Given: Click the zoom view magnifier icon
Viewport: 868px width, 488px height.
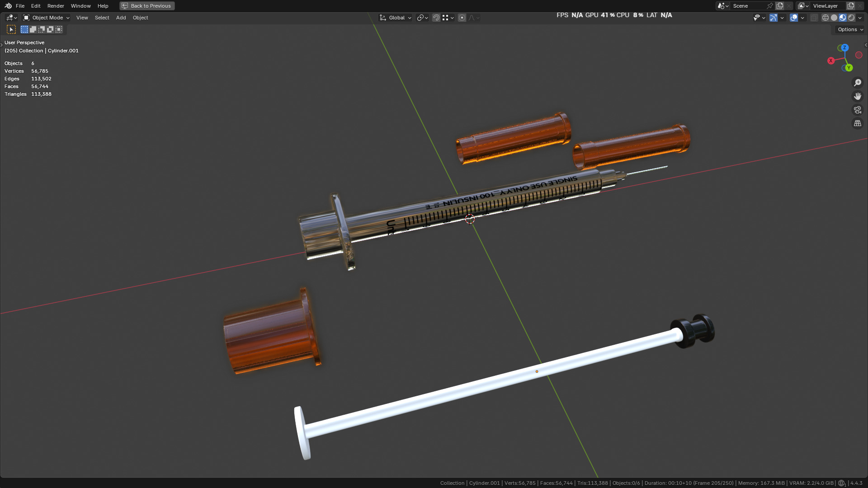Looking at the screenshot, I should tap(858, 83).
